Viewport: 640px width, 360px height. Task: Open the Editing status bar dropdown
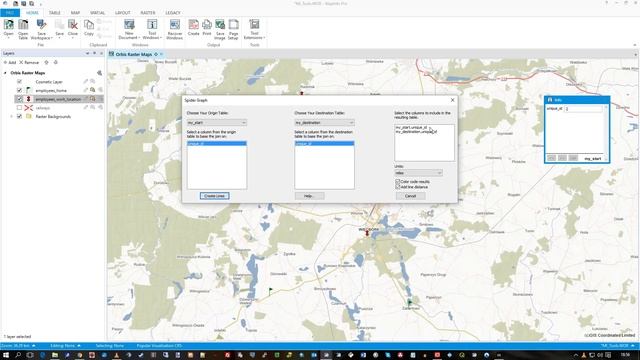[79, 346]
